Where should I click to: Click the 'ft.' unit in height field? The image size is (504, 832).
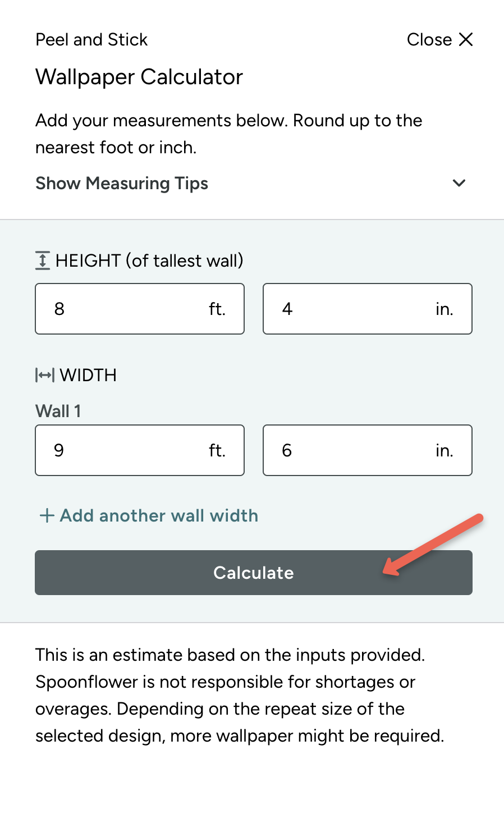(217, 309)
